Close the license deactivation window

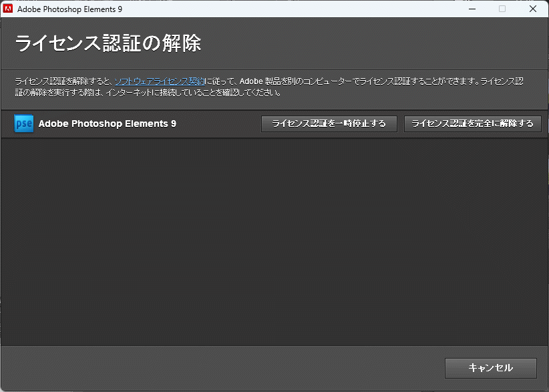[533, 9]
